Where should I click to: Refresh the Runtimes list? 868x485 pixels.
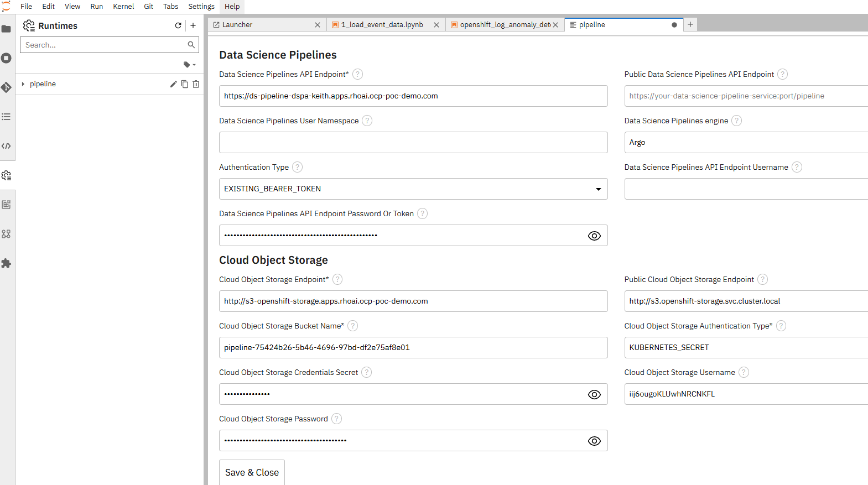coord(178,25)
